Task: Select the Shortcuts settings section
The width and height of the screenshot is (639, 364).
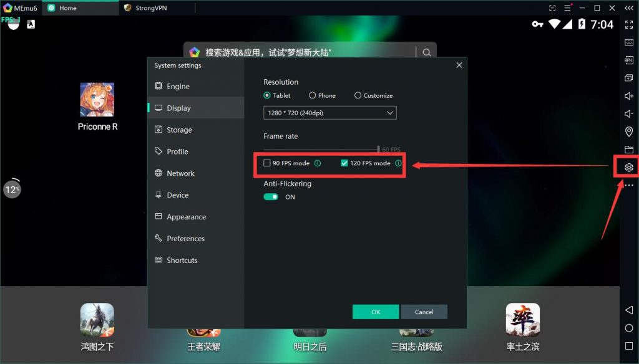Action: pos(181,260)
